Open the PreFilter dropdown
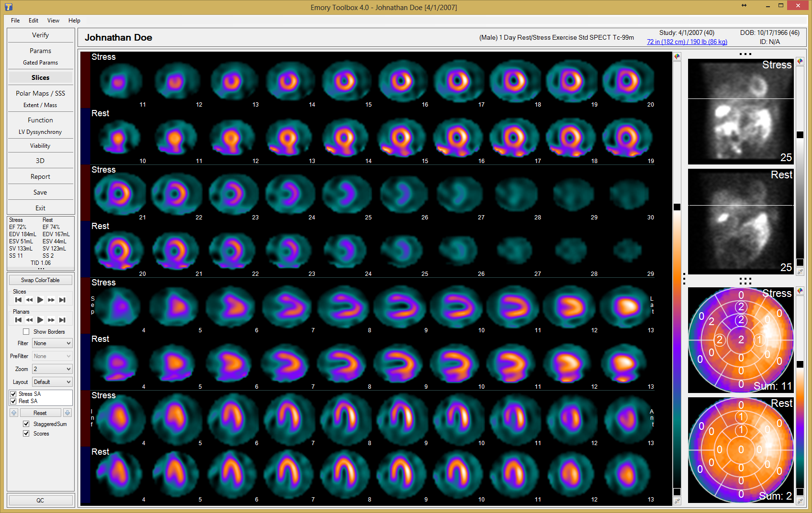This screenshot has width=812, height=513. 52,356
